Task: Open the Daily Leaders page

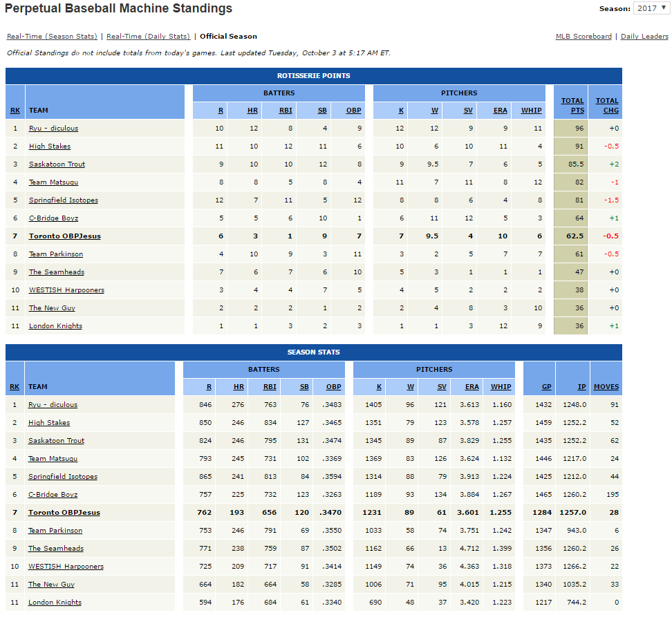Action: [644, 36]
